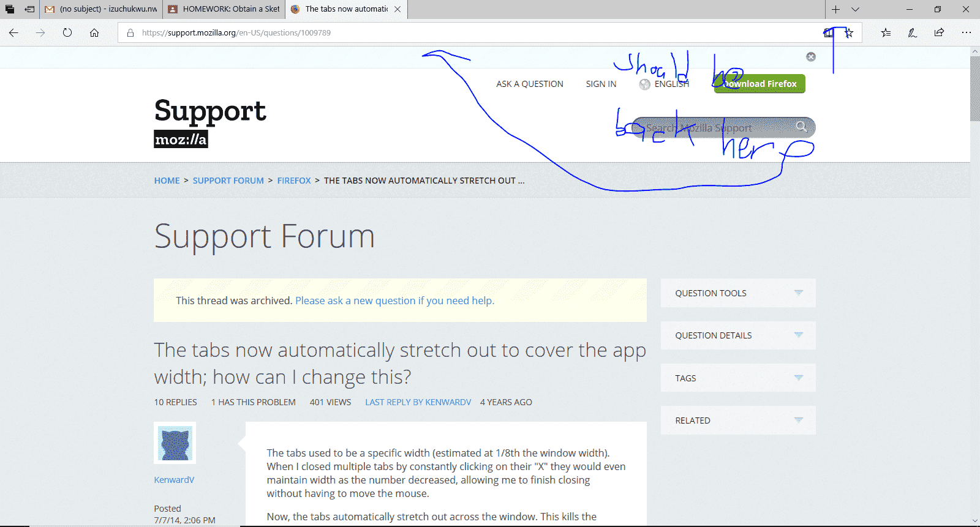The width and height of the screenshot is (980, 527).
Task: Expand the QUESTION DETAILS panel
Action: (738, 335)
